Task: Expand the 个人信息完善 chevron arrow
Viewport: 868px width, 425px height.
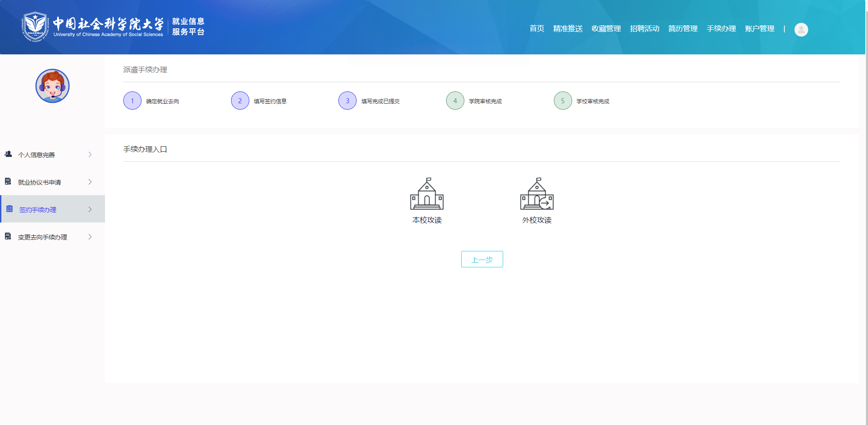Action: [90, 154]
